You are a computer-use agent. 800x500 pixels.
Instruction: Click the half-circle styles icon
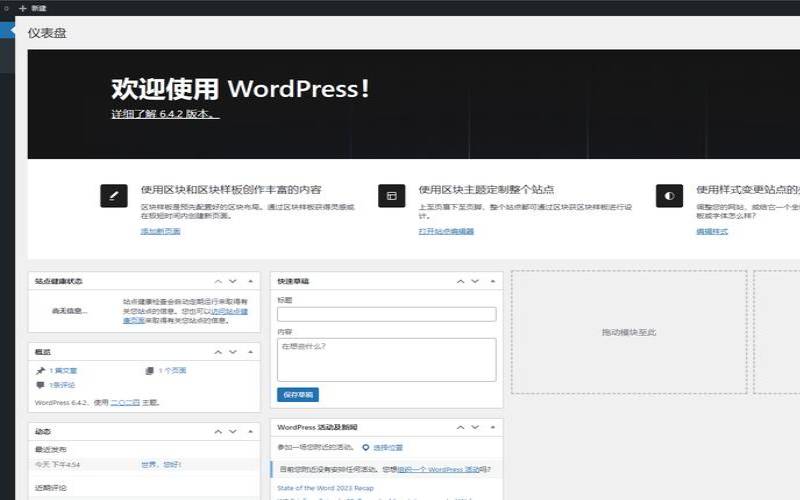coord(669,195)
